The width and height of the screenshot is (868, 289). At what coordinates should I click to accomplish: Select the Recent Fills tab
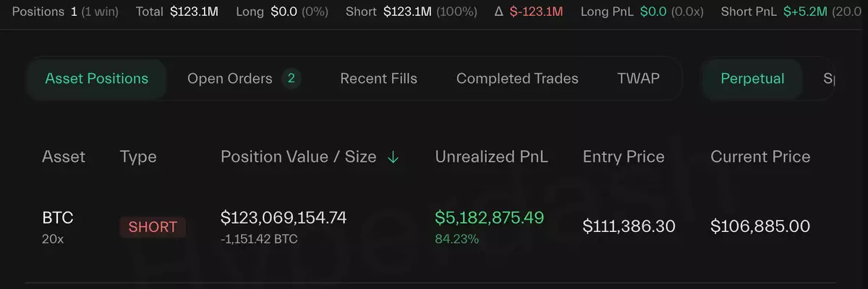378,79
